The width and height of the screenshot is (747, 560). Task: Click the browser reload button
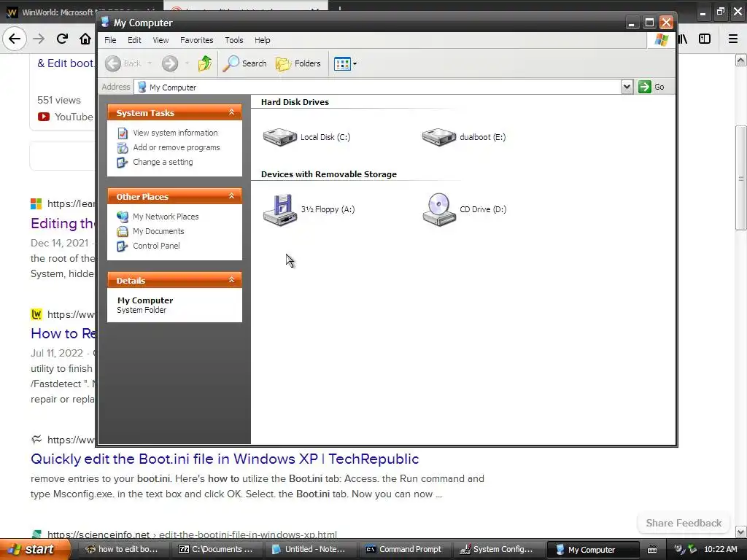coord(62,39)
